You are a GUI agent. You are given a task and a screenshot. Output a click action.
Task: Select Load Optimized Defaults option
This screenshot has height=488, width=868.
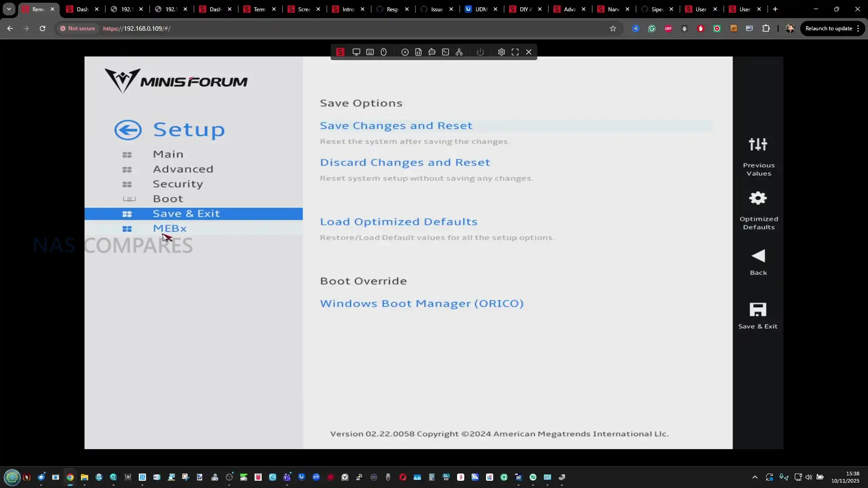click(398, 222)
